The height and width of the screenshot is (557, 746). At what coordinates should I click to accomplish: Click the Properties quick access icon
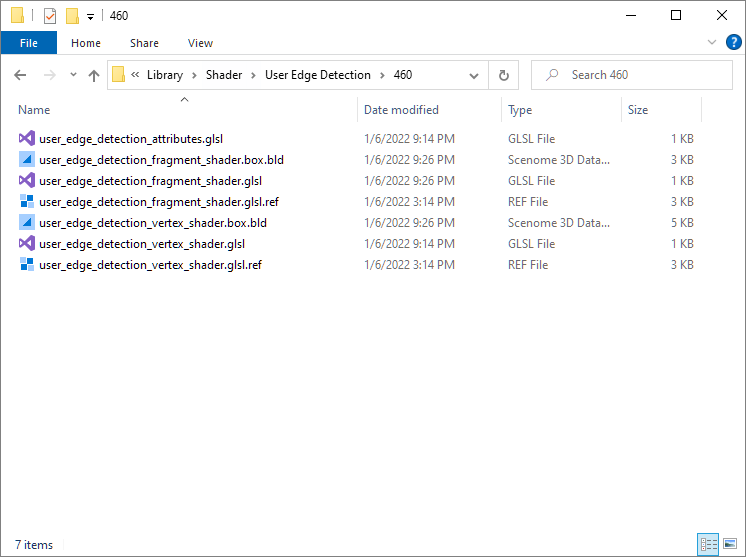pyautogui.click(x=49, y=16)
